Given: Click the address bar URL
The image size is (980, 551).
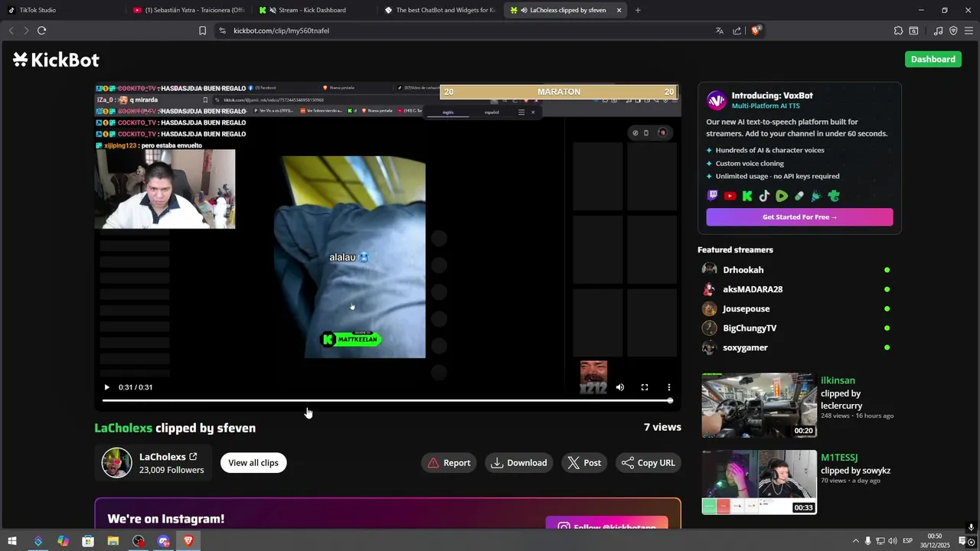Looking at the screenshot, I should 281,31.
